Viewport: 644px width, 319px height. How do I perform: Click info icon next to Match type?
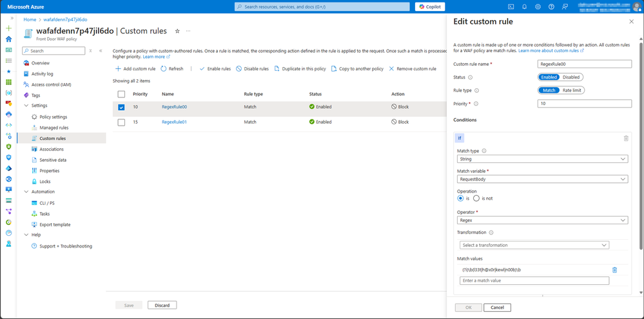tap(484, 151)
